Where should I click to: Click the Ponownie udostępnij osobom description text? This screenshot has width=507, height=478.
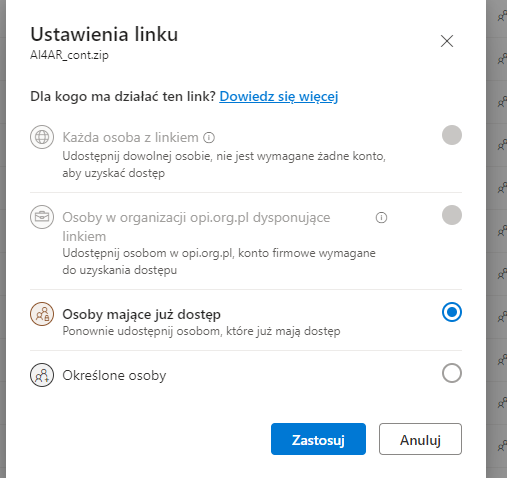click(201, 331)
